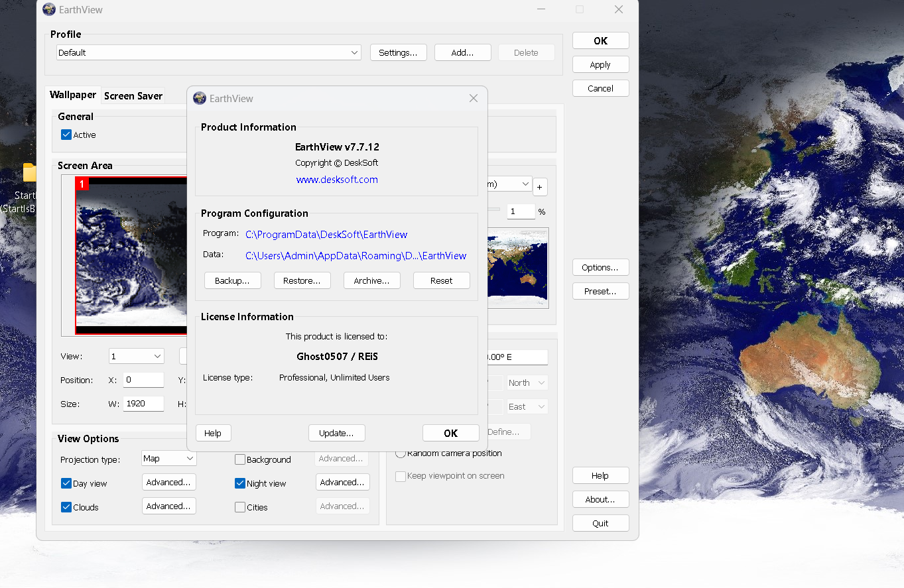The width and height of the screenshot is (904, 588).
Task: Click the plus button next to map dropdown
Action: pos(540,188)
